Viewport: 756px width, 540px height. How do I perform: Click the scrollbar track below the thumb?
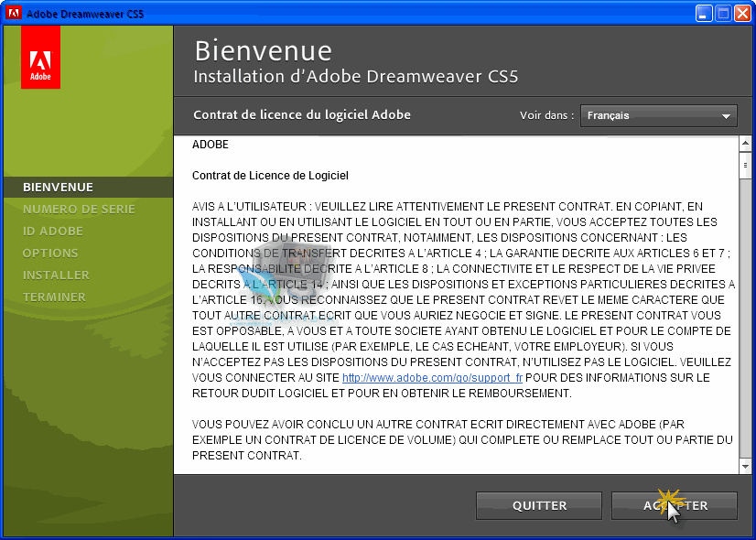coord(743,320)
